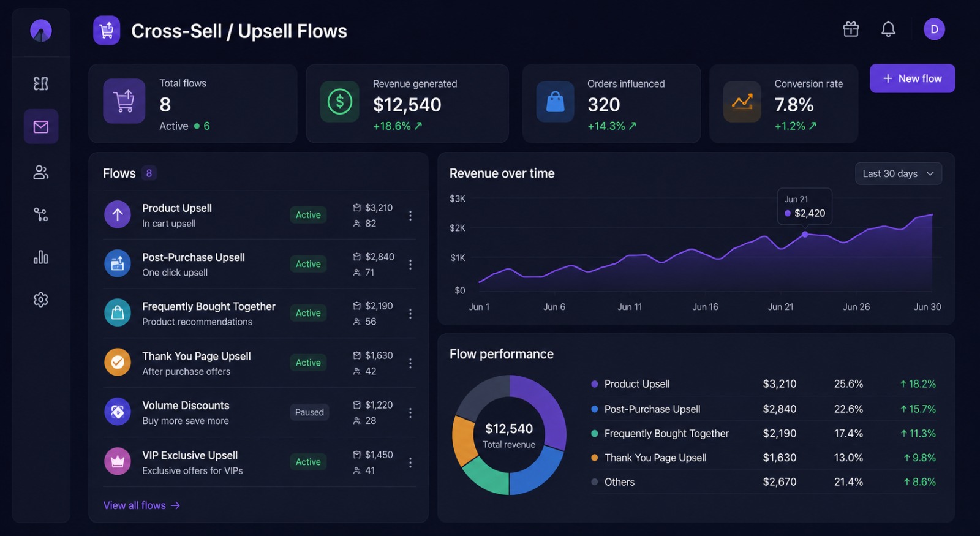
Task: Click the Orders influenced bag icon
Action: pyautogui.click(x=556, y=102)
